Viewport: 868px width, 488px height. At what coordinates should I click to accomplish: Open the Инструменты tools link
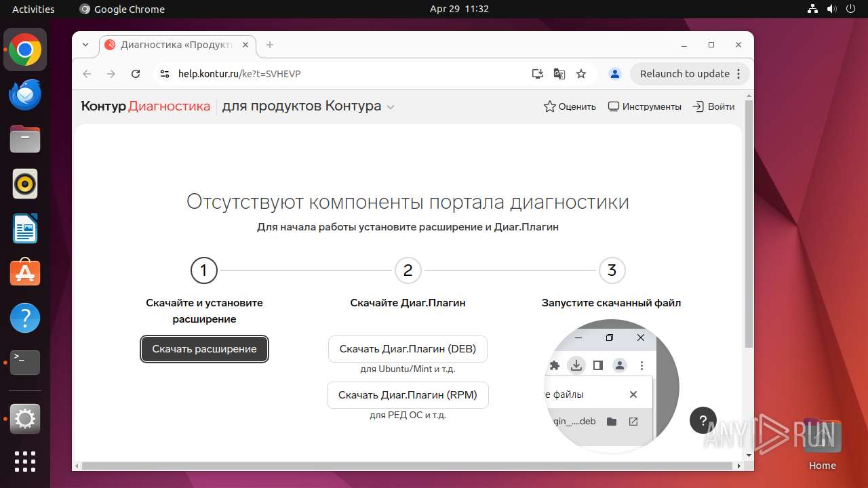point(644,106)
